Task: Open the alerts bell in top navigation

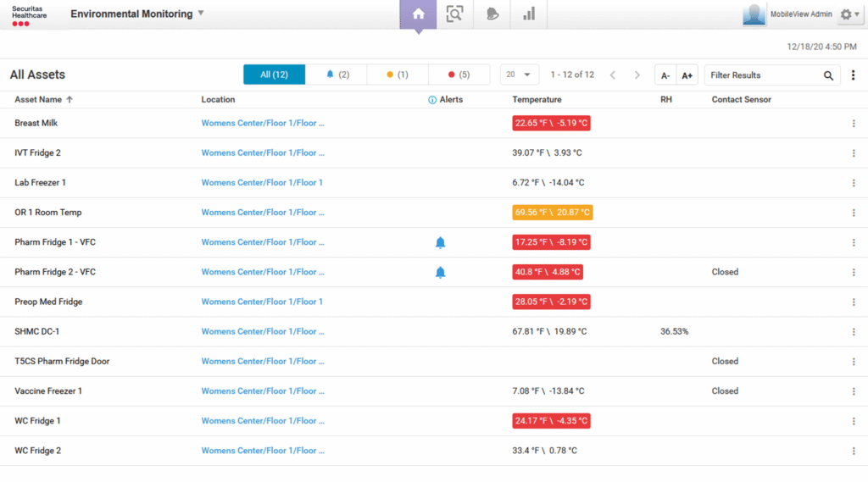Action: tap(492, 14)
